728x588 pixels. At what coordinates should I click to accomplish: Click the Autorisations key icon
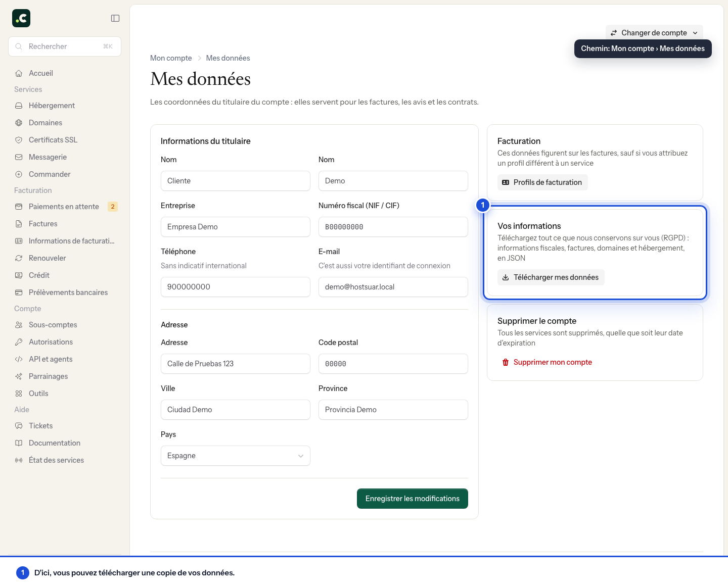pyautogui.click(x=19, y=342)
